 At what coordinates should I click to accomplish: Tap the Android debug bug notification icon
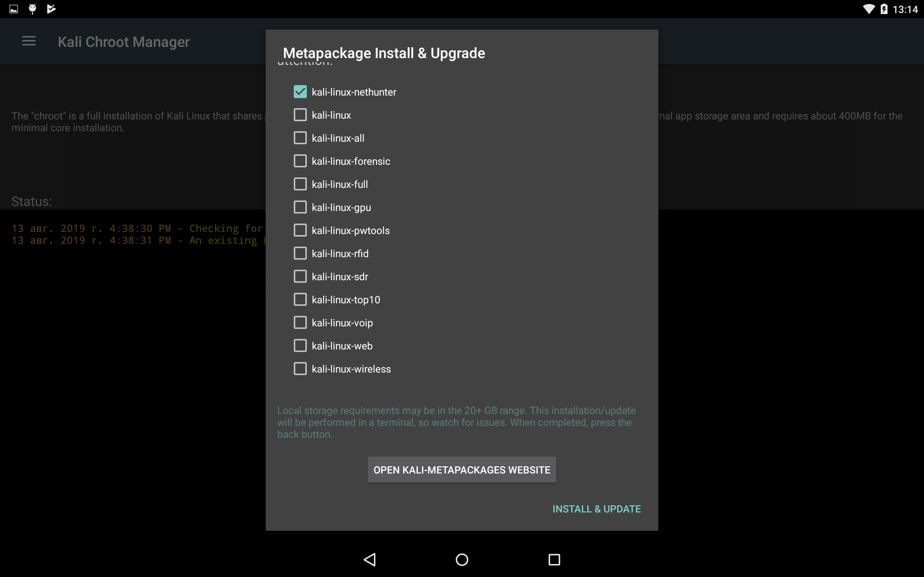click(32, 9)
